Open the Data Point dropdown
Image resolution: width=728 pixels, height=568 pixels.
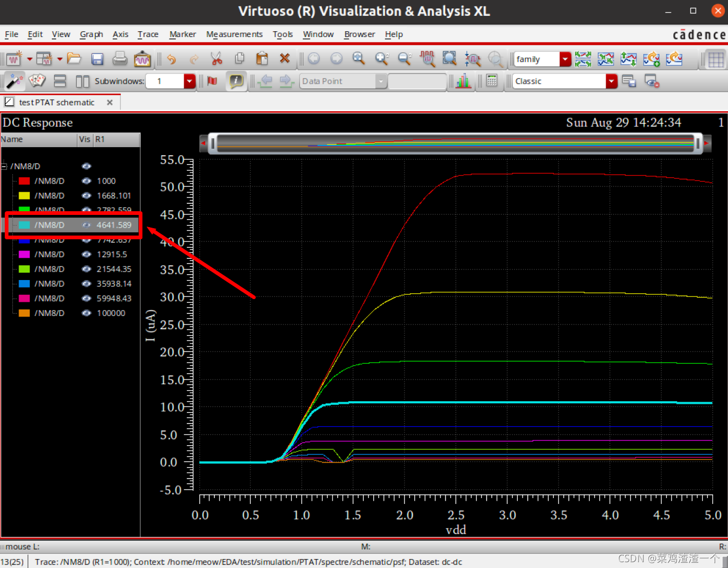pyautogui.click(x=381, y=81)
